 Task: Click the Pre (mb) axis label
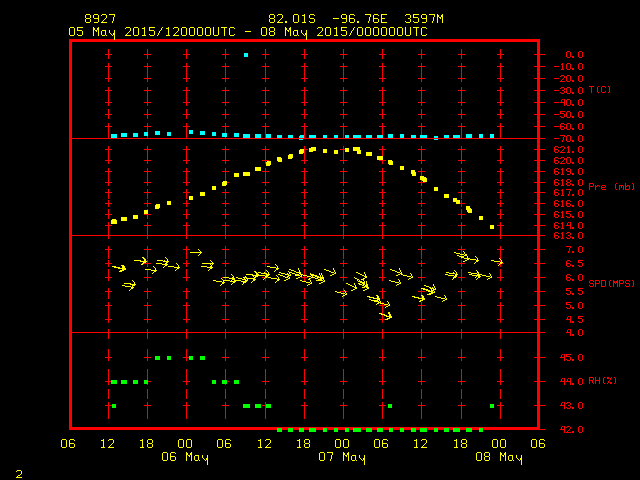[611, 187]
